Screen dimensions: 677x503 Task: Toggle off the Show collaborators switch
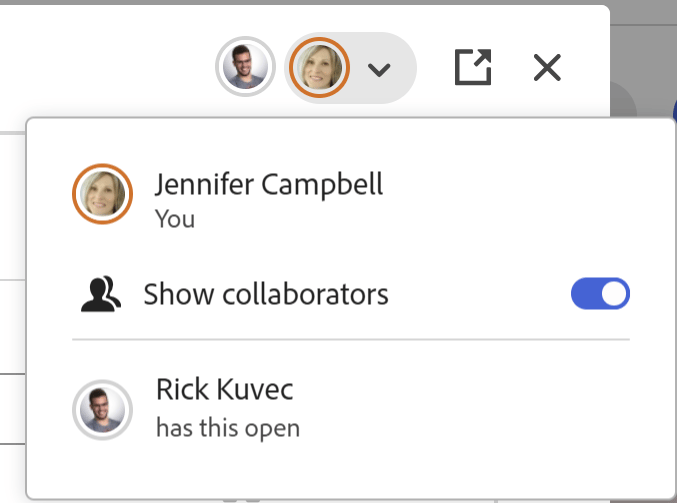tap(600, 294)
